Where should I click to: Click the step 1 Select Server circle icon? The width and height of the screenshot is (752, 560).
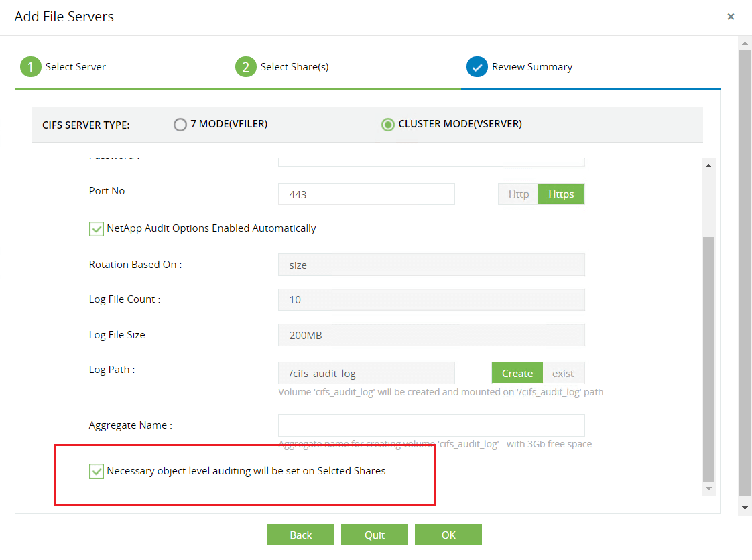pos(30,66)
